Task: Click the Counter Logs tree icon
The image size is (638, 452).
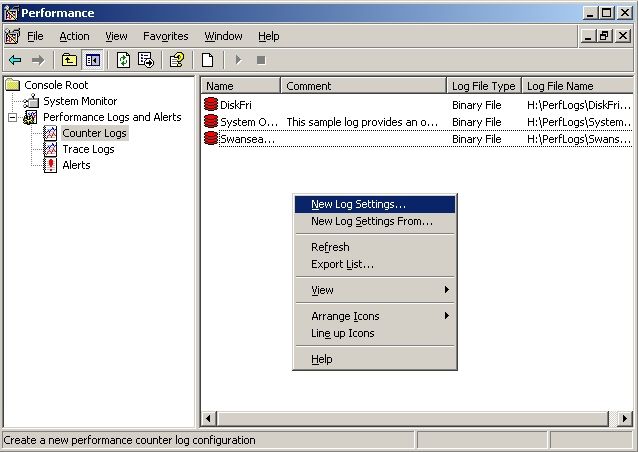Action: click(50, 133)
